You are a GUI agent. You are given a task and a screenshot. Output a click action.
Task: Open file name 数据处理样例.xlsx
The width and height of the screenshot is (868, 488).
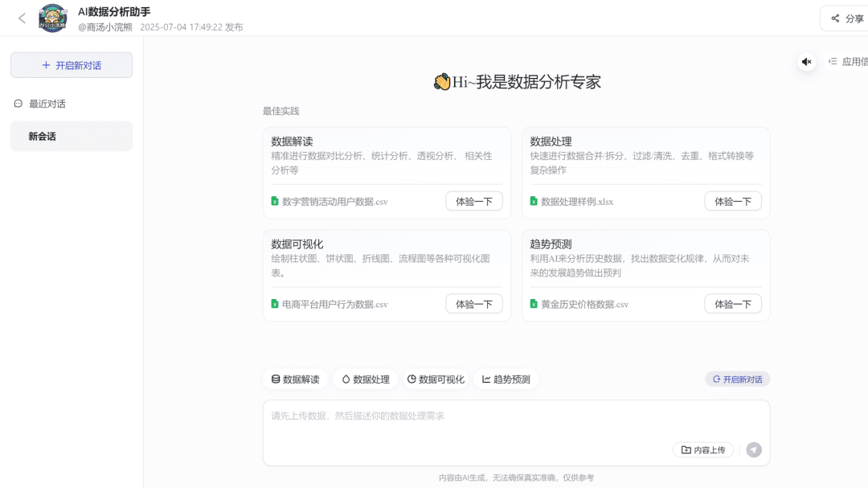click(577, 202)
